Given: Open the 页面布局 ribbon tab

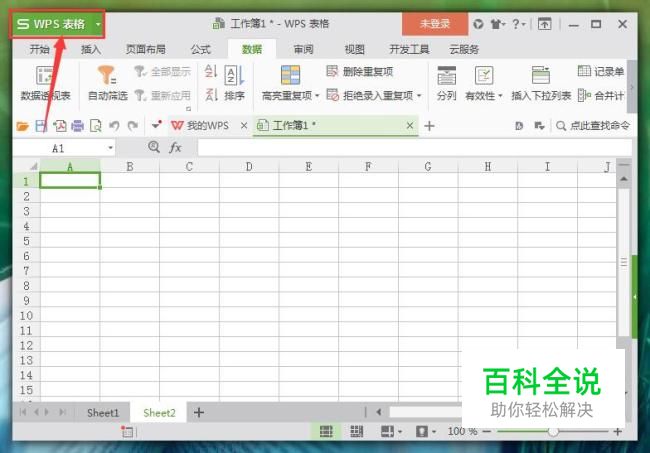Looking at the screenshot, I should tap(146, 49).
